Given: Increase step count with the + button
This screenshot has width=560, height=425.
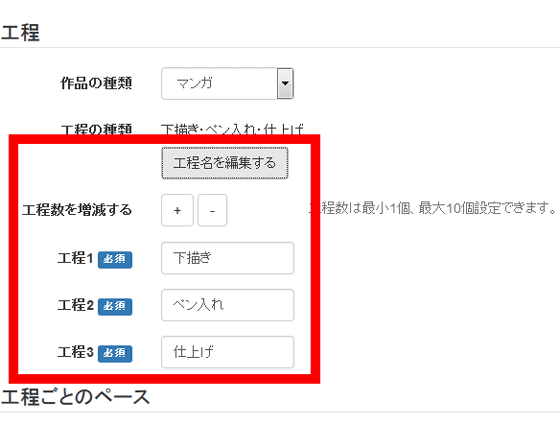Looking at the screenshot, I should tap(177, 210).
